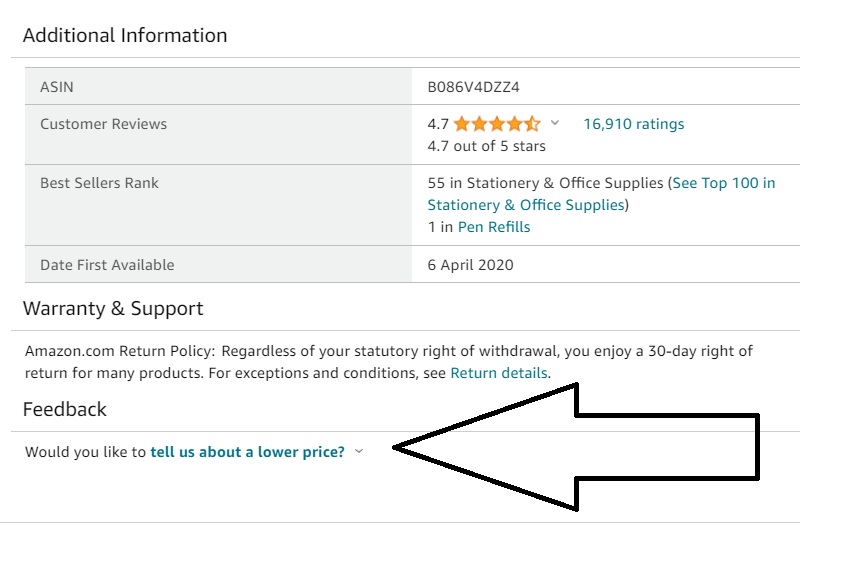
Task: Click tell us about a lower price
Action: (247, 452)
